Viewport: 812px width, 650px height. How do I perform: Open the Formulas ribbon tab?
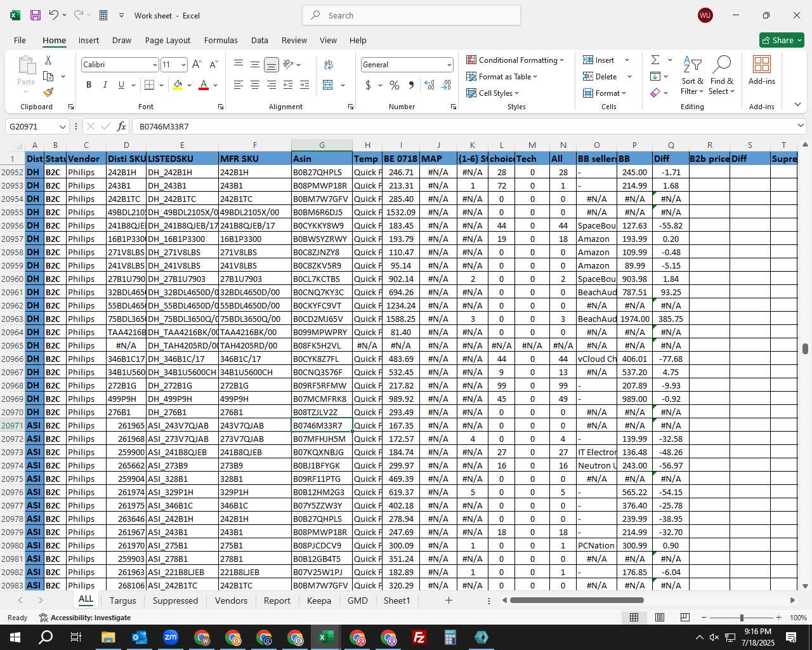pos(221,40)
